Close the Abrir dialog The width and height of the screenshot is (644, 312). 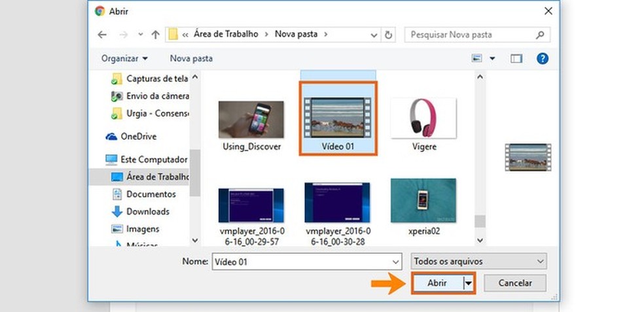(548, 11)
